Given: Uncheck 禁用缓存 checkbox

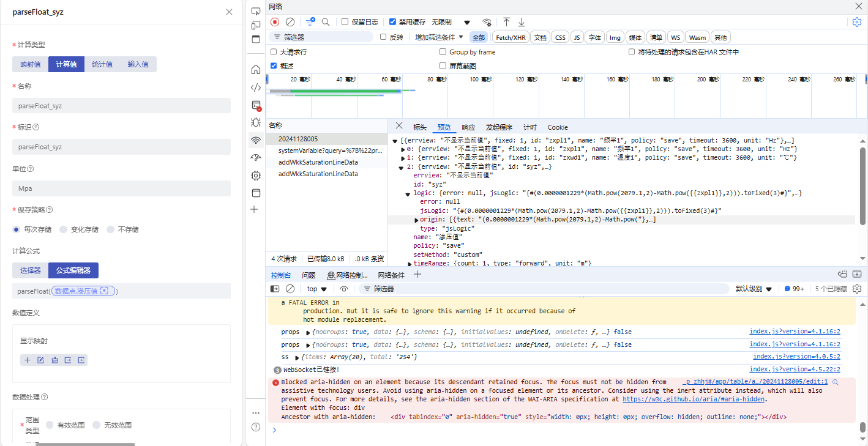Looking at the screenshot, I should pyautogui.click(x=392, y=21).
